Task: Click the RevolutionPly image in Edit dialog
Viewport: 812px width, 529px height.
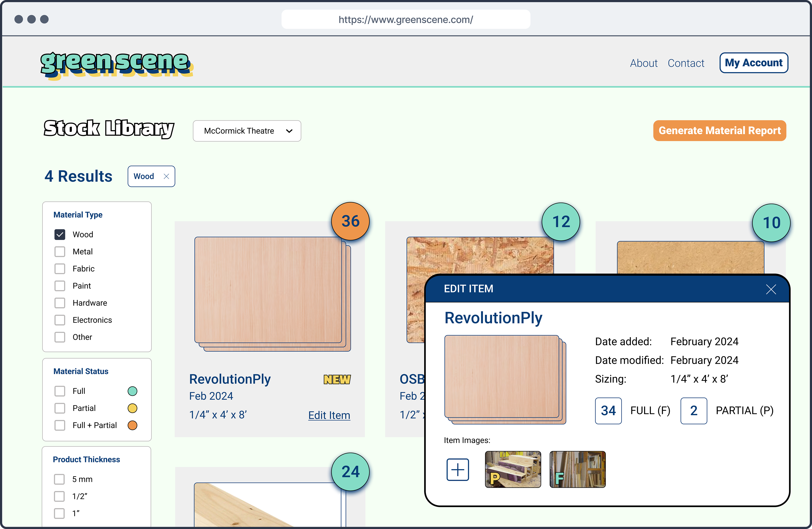Action: (505, 379)
